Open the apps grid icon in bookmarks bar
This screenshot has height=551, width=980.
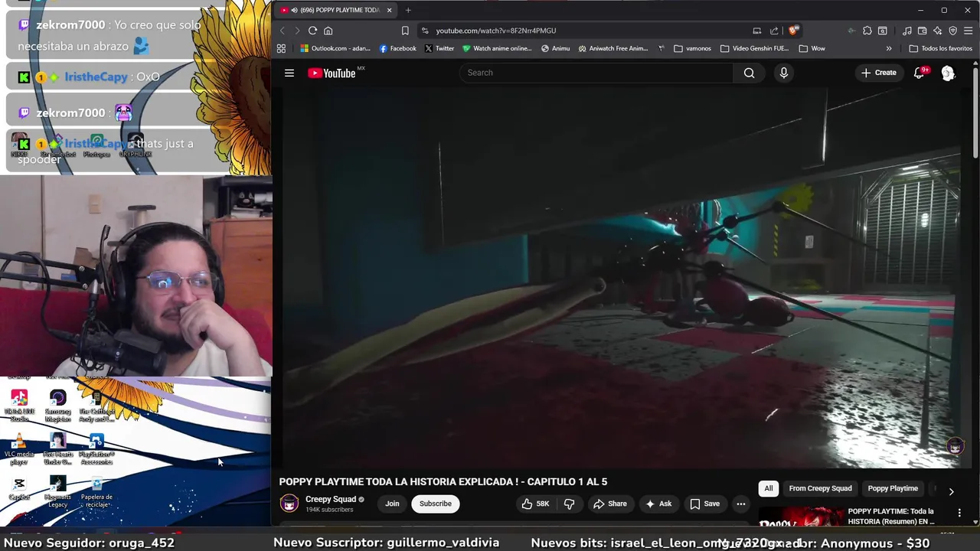(281, 48)
